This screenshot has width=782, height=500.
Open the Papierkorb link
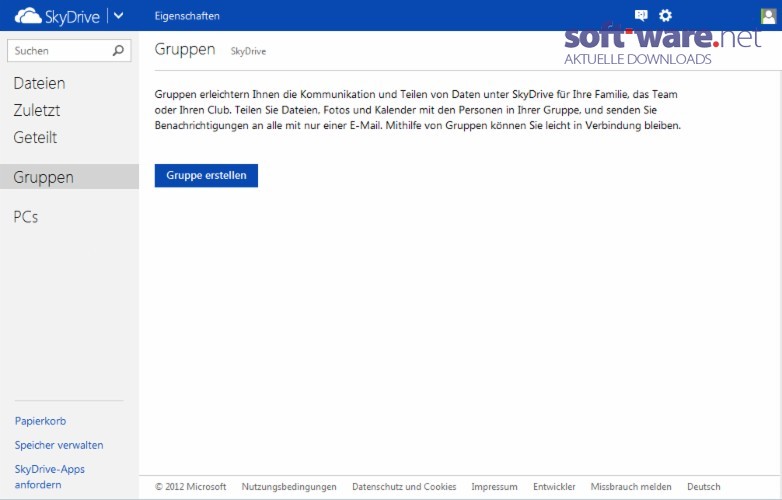click(x=40, y=421)
